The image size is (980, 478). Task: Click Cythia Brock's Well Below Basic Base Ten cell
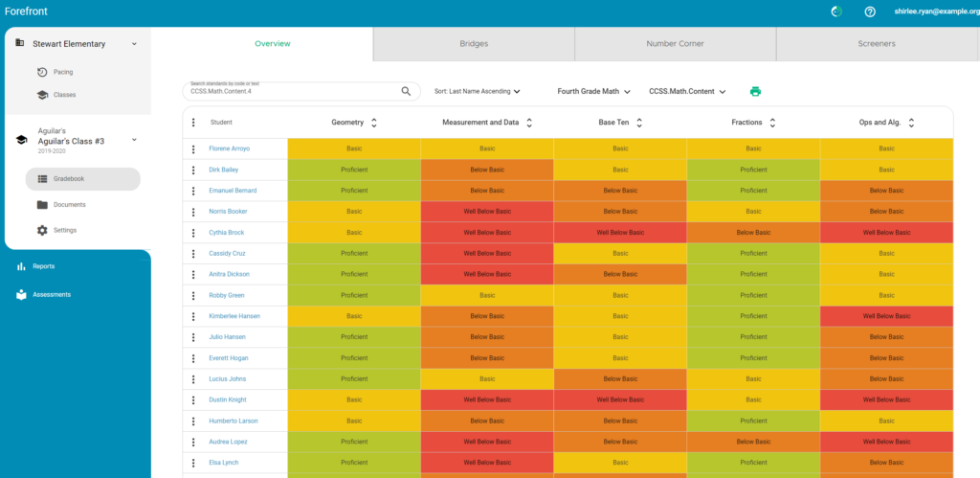click(x=620, y=233)
